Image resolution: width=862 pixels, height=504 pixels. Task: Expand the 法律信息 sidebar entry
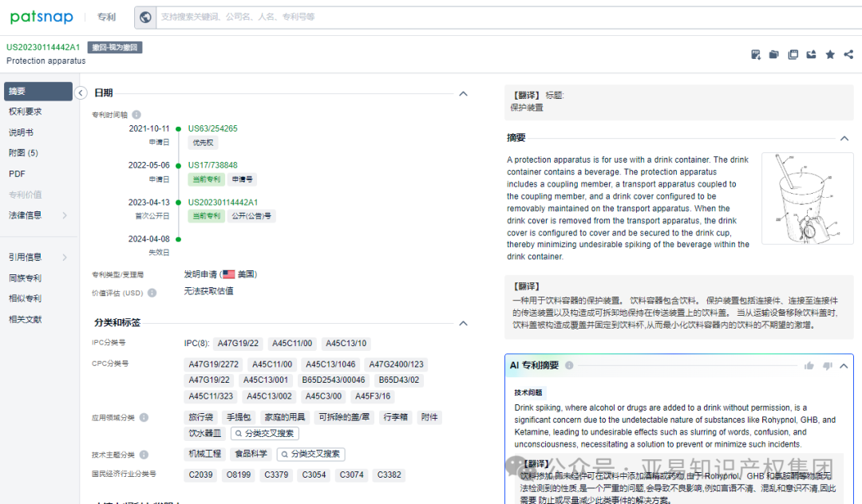[x=38, y=214]
